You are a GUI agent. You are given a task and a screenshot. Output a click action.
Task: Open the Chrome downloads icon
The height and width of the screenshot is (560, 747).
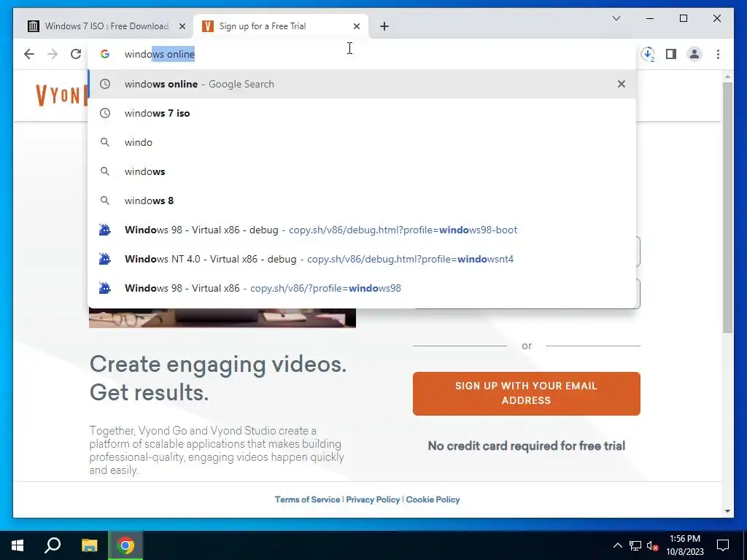(x=648, y=54)
